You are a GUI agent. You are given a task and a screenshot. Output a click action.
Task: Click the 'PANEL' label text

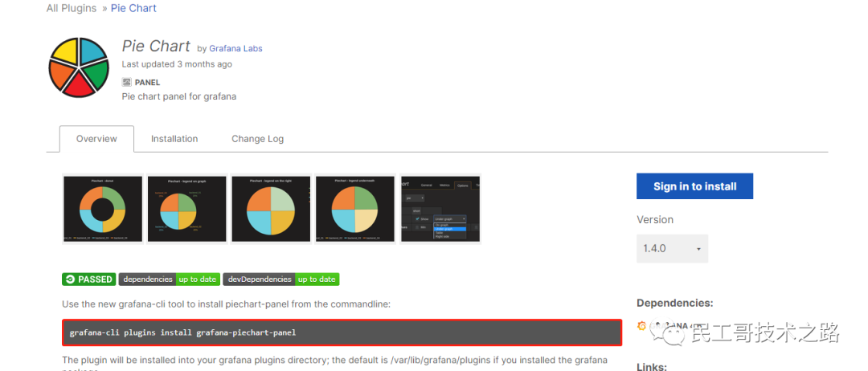(147, 83)
